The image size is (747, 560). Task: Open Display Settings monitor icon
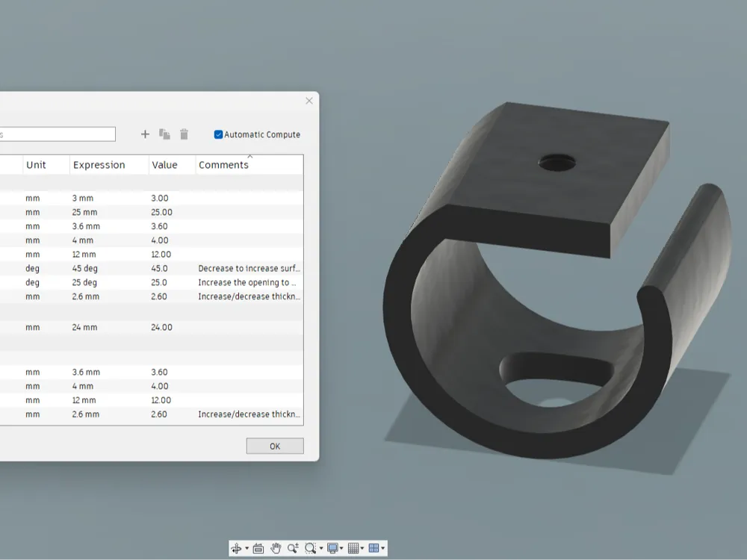332,548
